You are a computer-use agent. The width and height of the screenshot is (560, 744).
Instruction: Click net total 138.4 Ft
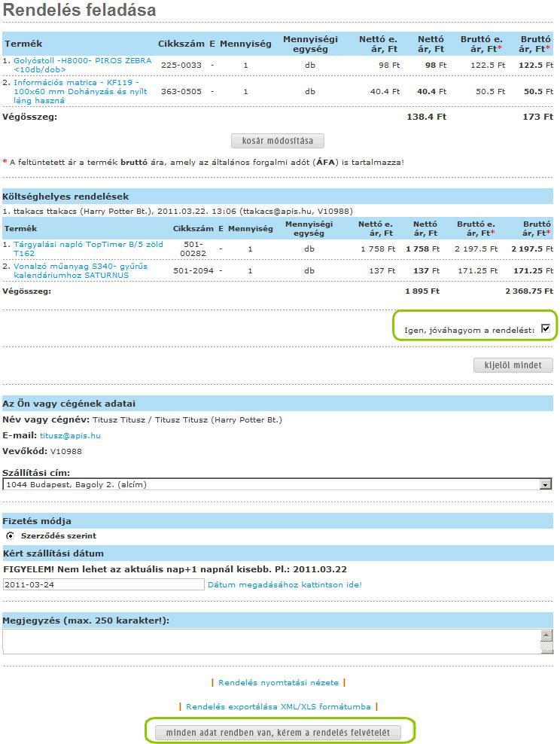(x=426, y=117)
